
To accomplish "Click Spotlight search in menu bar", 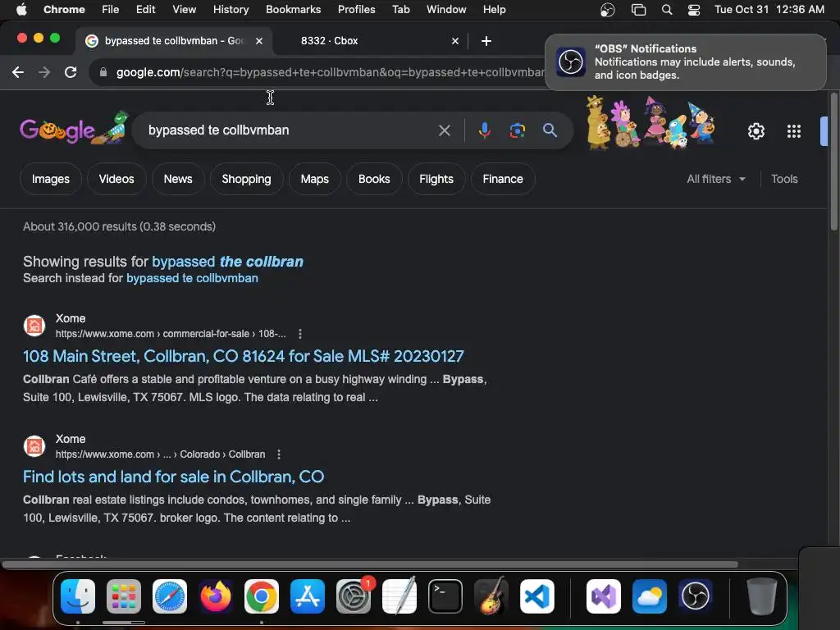I will point(667,10).
